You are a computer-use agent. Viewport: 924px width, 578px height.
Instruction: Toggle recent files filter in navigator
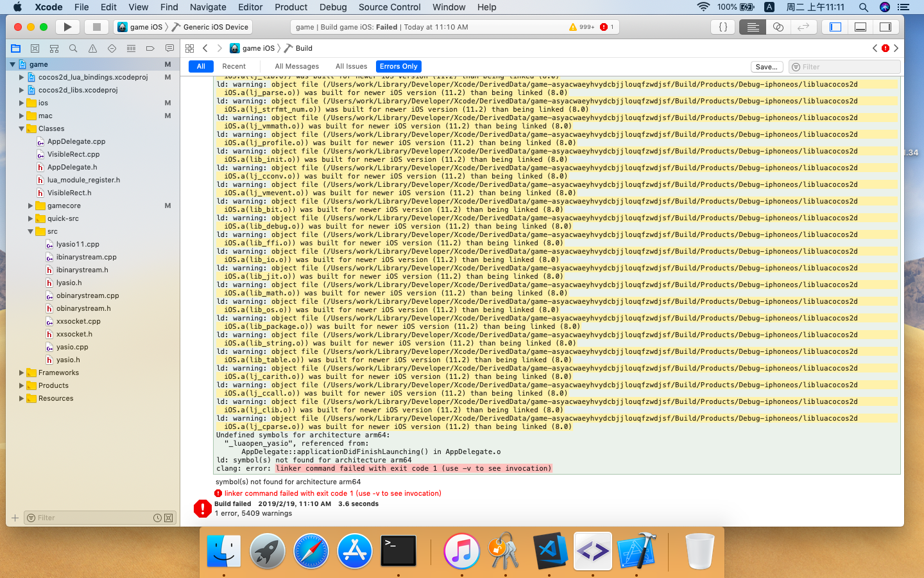click(157, 518)
